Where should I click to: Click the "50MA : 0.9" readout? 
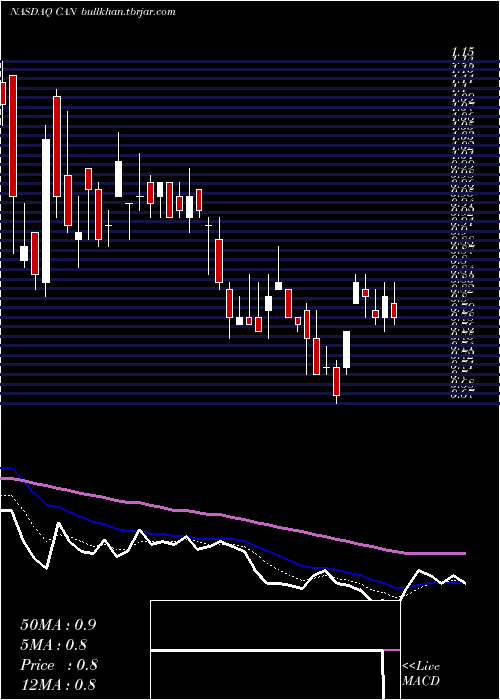click(x=58, y=625)
